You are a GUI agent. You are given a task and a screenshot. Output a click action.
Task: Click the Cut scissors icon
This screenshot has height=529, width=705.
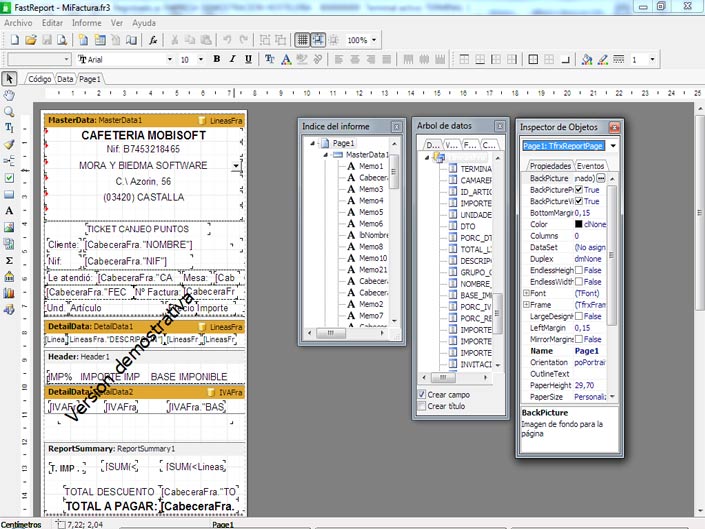(174, 40)
